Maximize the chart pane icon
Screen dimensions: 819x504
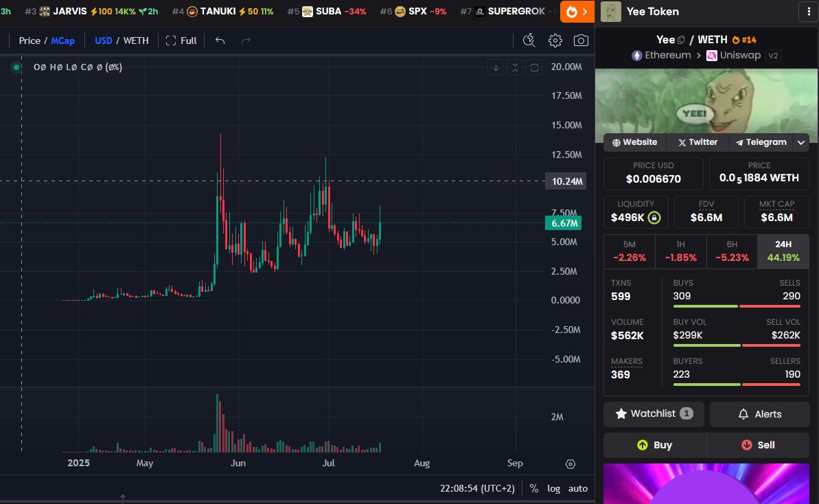point(534,67)
